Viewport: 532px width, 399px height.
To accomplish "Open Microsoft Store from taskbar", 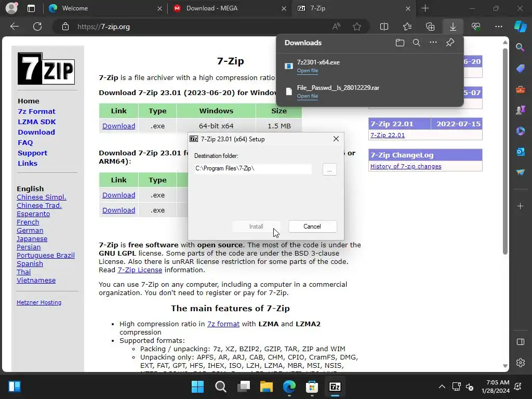I will click(312, 387).
